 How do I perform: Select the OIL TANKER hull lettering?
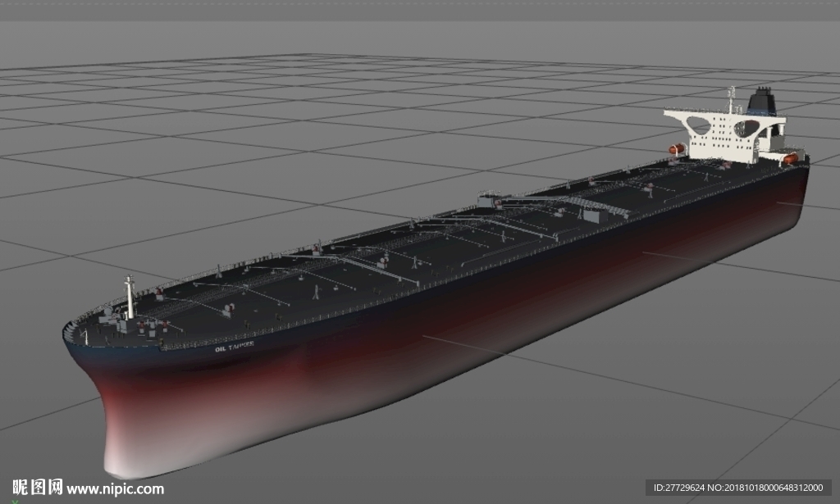[234, 347]
